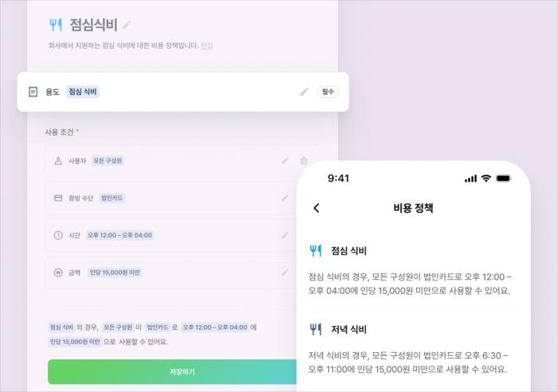Click the 모든 구성원 user tag
Viewport: 558px width, 392px height.
pos(108,161)
